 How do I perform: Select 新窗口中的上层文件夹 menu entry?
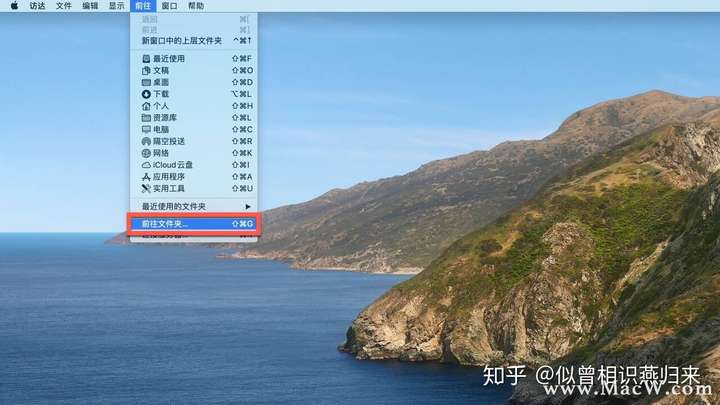tap(193, 41)
